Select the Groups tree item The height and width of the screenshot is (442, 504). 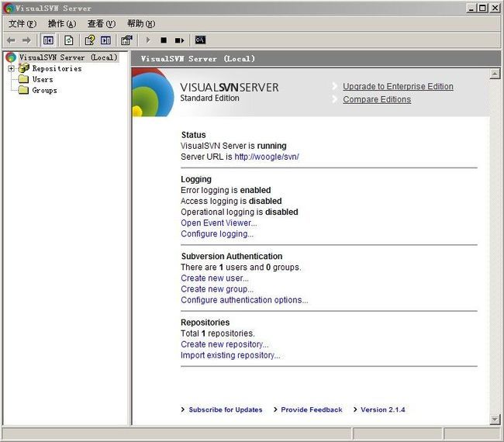click(45, 90)
